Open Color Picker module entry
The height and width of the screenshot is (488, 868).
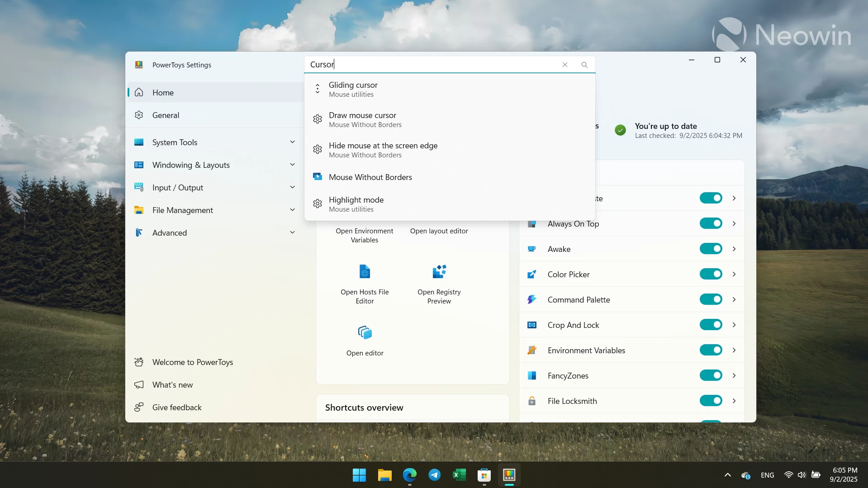pyautogui.click(x=568, y=275)
